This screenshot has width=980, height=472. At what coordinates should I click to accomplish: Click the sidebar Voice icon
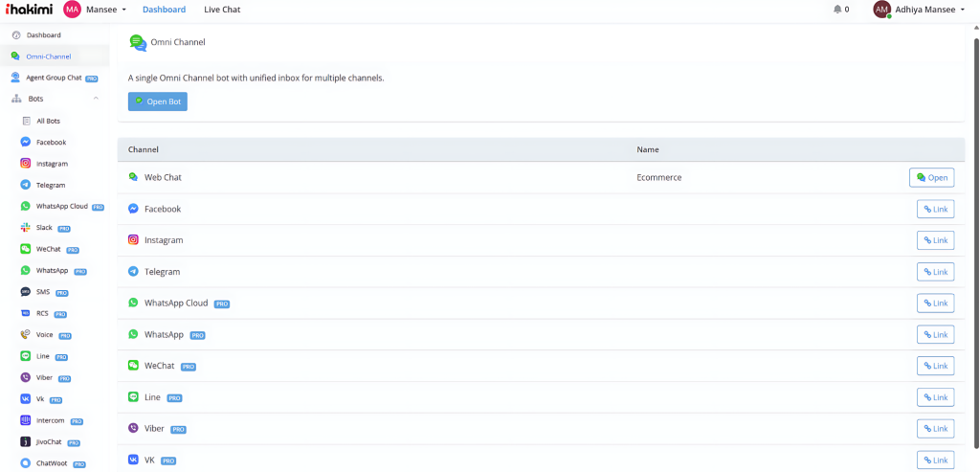(26, 334)
